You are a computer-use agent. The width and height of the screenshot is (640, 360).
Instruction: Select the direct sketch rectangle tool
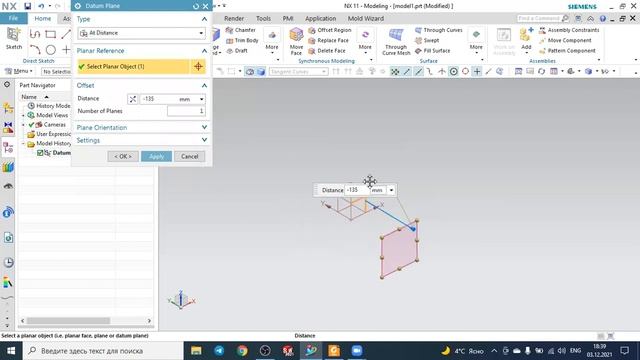pyautogui.click(x=51, y=34)
